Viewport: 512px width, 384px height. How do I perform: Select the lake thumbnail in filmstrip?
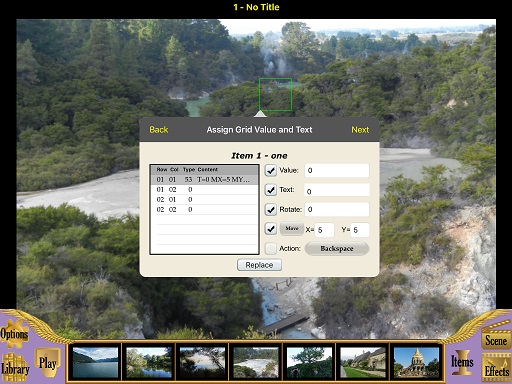pos(95,362)
